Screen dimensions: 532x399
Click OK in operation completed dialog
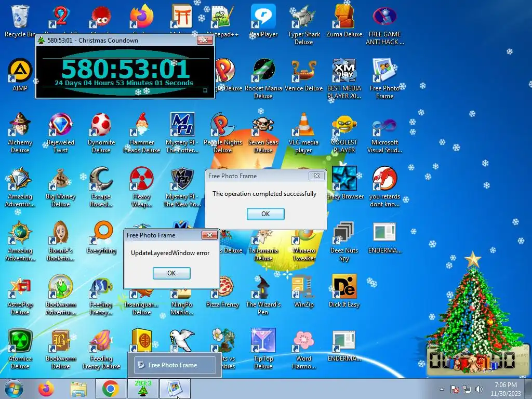click(x=265, y=214)
